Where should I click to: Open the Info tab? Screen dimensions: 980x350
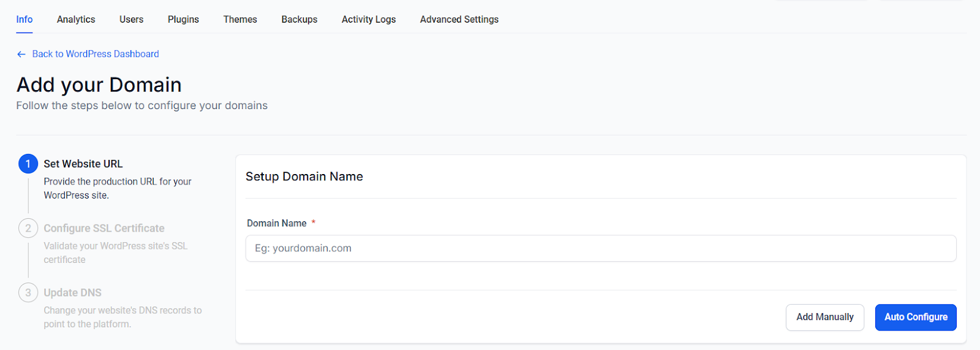24,20
